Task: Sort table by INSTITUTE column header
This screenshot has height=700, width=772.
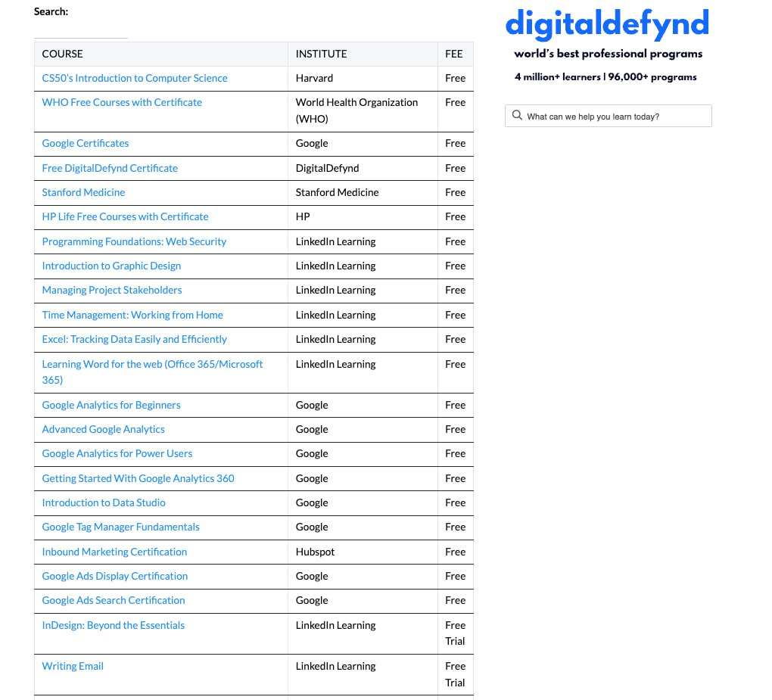Action: 321,54
